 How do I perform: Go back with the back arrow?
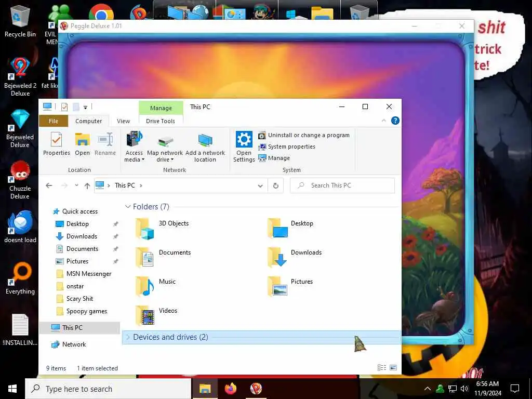pos(49,185)
